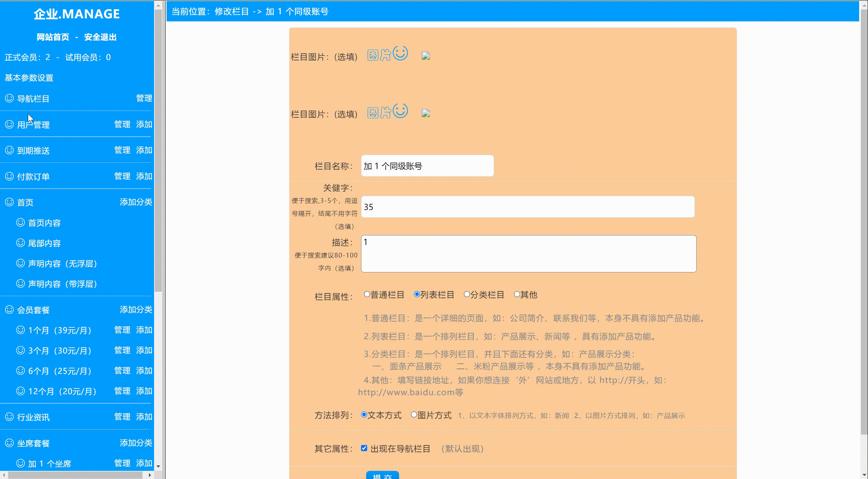This screenshot has height=479, width=868.
Task: Click sidebar vertical scrollbar up arrow
Action: [x=158, y=5]
